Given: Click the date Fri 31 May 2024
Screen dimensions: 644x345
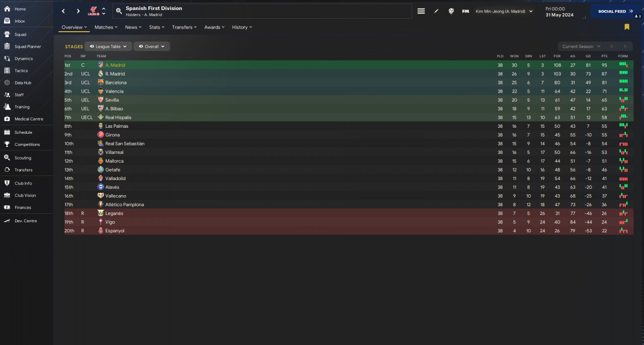Looking at the screenshot, I should tap(558, 12).
